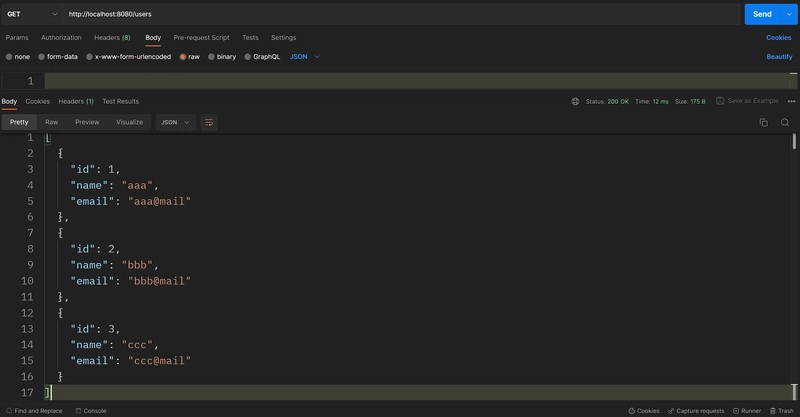Open Trash in the bottom bar

pos(782,411)
